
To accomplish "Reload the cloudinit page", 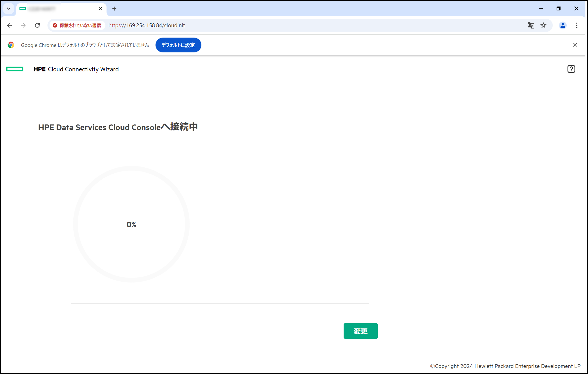I will coord(37,25).
